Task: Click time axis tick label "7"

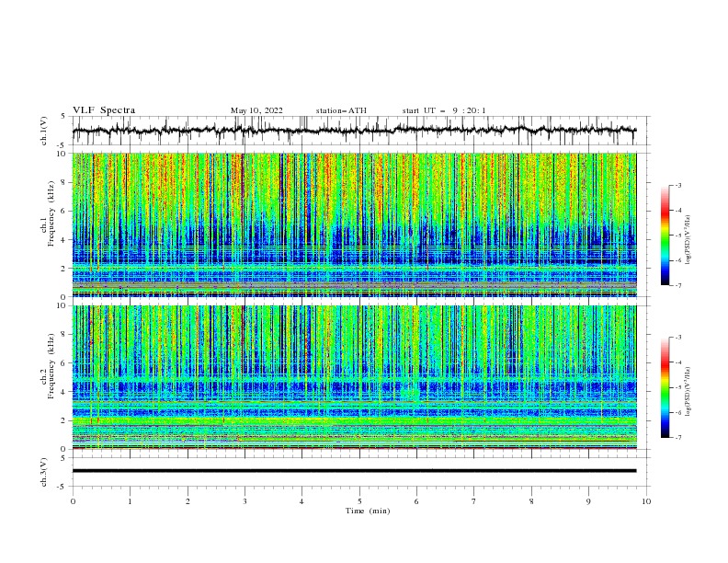Action: (474, 501)
